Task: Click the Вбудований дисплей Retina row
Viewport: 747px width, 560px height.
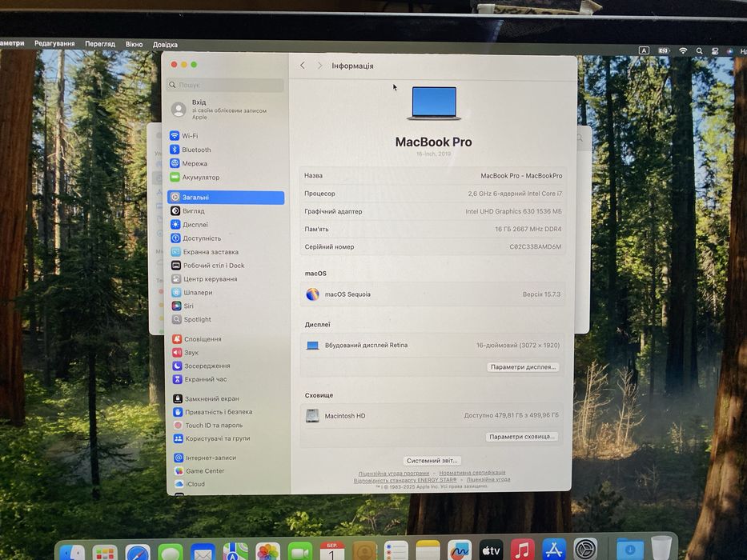Action: (432, 346)
